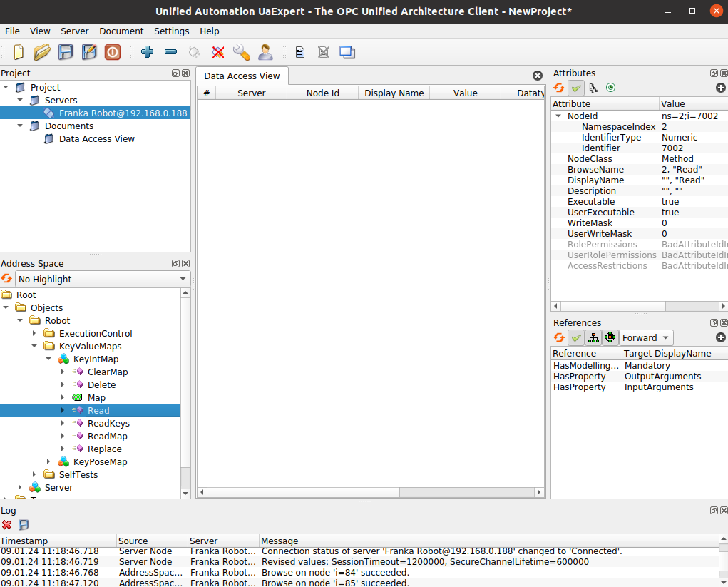The height and width of the screenshot is (587, 728).
Task: Expand the KeyPoseMap tree node
Action: pos(48,462)
